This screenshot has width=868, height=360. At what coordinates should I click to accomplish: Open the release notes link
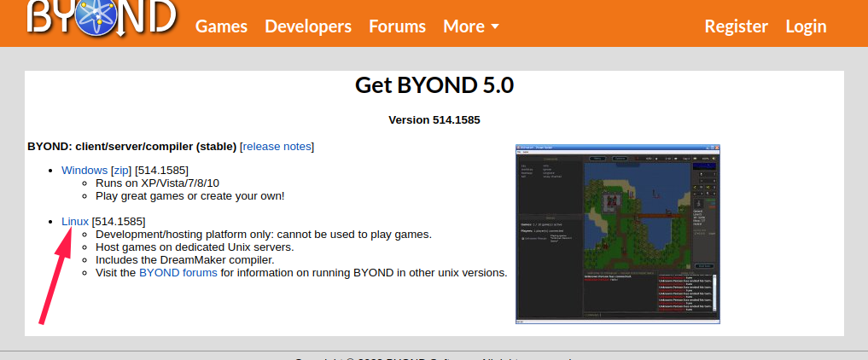point(277,147)
